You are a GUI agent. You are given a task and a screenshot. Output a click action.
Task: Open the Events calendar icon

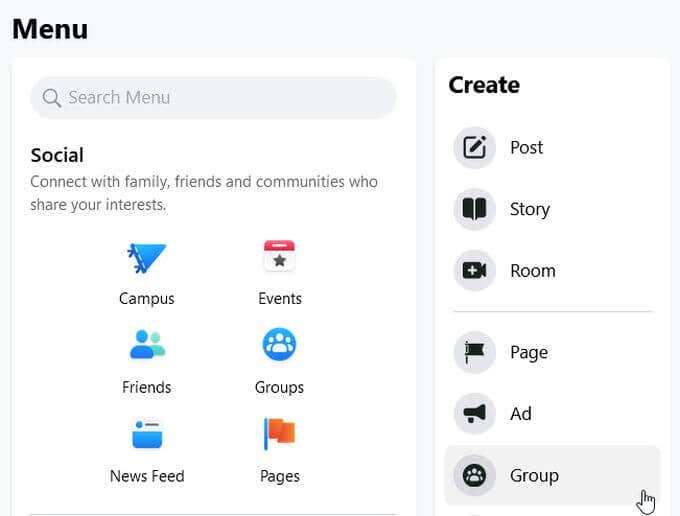click(279, 258)
